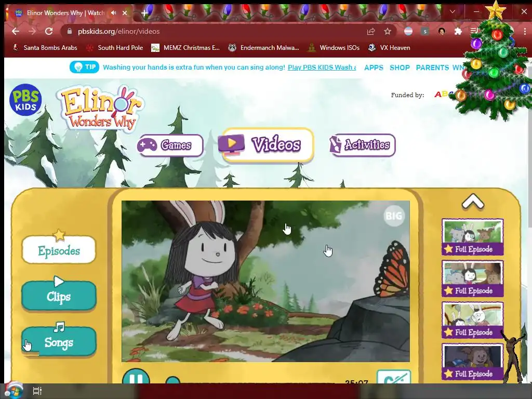Screen dimensions: 532x399
Task: Play the first Full Episode thumbnail
Action: (473, 237)
